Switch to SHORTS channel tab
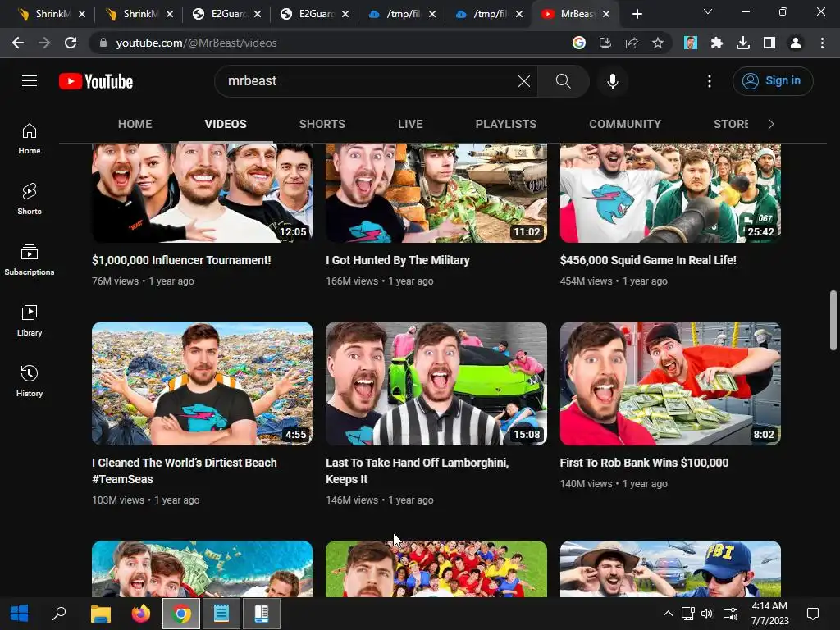Viewport: 840px width, 630px height. pos(322,124)
